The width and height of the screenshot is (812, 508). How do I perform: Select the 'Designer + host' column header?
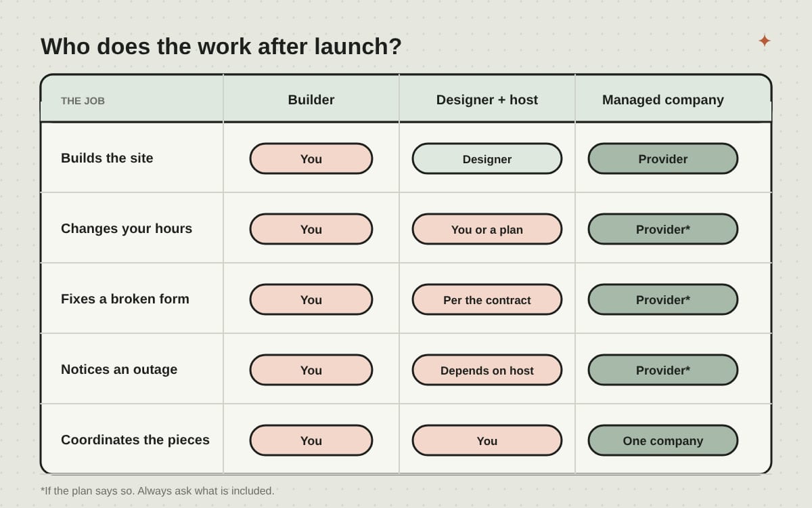coord(487,100)
